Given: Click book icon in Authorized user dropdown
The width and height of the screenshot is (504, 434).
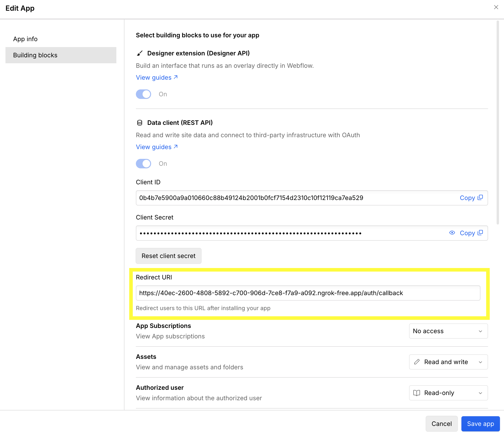Looking at the screenshot, I should click(417, 393).
